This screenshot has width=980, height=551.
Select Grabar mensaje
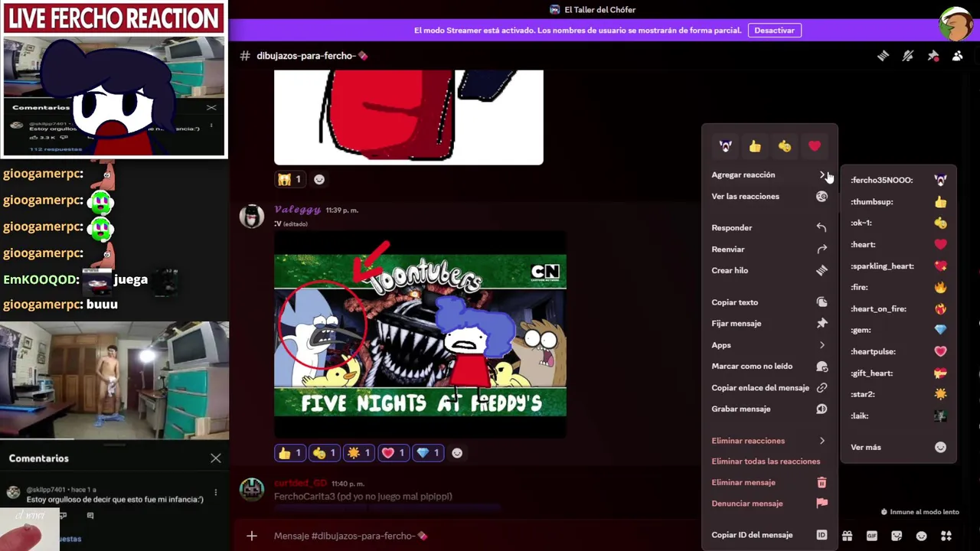point(769,409)
